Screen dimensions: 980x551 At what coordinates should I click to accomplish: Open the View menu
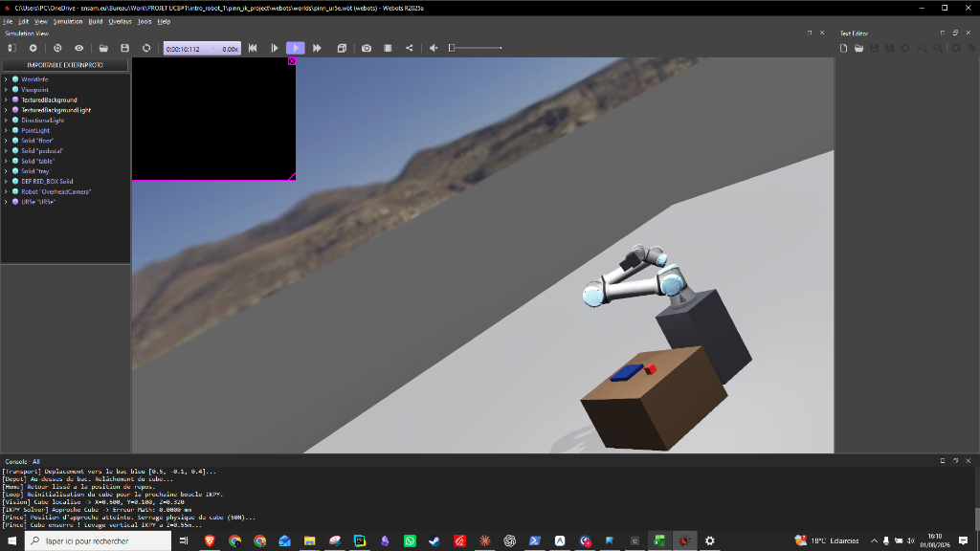click(x=40, y=21)
